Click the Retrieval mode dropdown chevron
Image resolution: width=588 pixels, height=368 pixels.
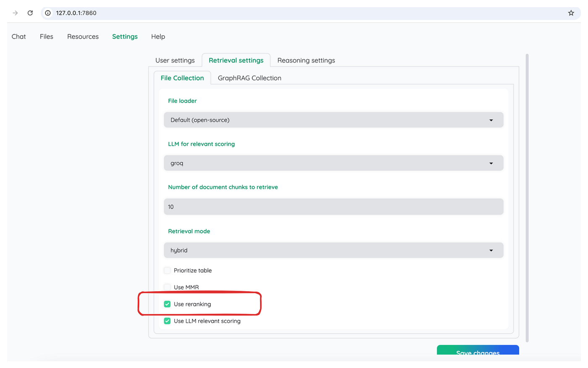coord(491,250)
